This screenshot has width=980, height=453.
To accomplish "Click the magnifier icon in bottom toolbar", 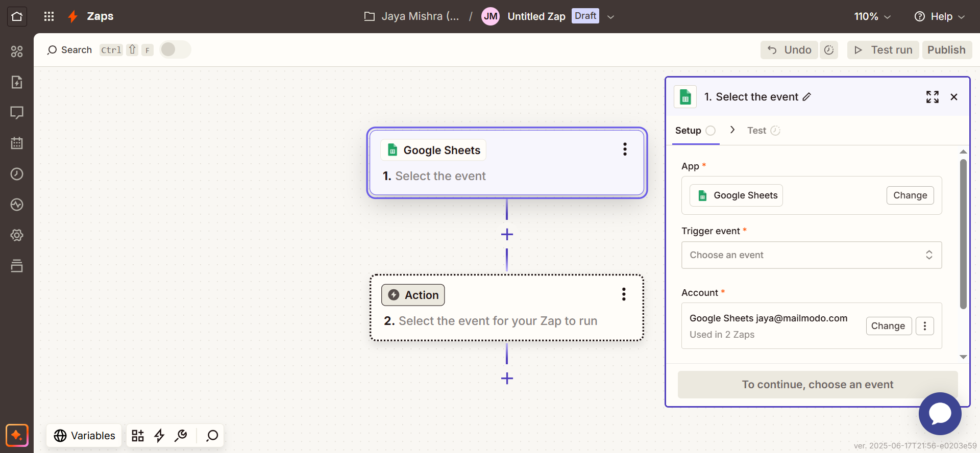I will pos(212,436).
